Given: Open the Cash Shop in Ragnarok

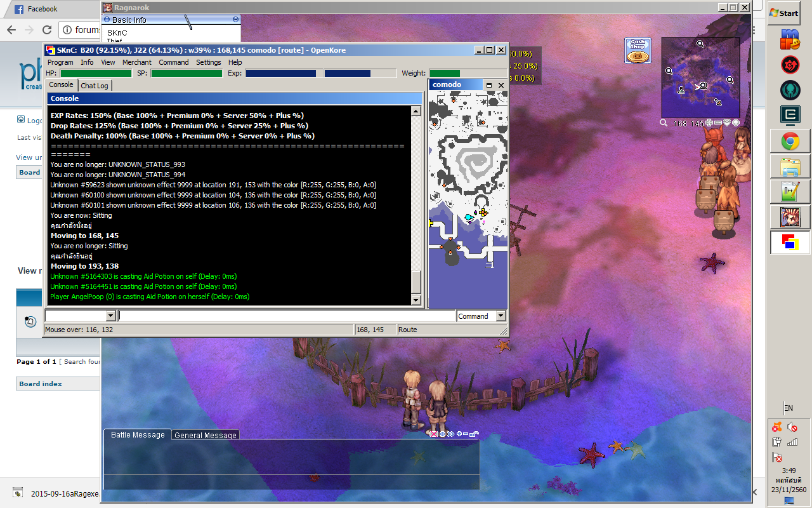Looking at the screenshot, I should click(x=637, y=50).
